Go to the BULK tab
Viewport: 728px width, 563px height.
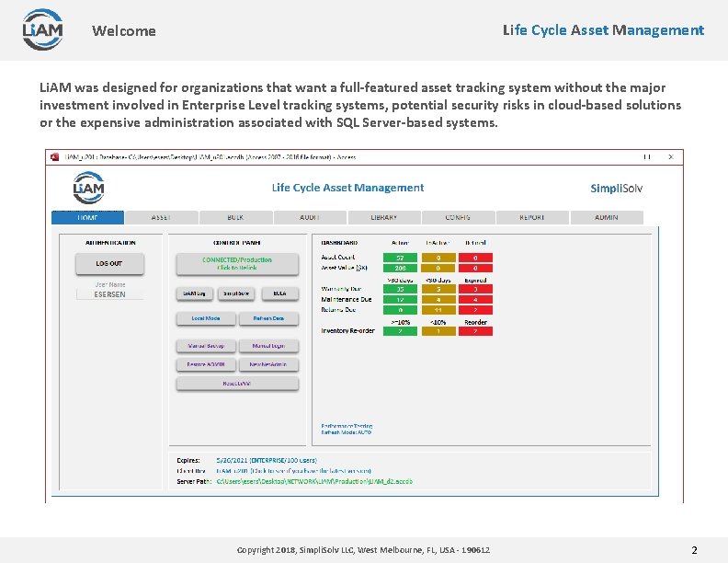point(236,217)
